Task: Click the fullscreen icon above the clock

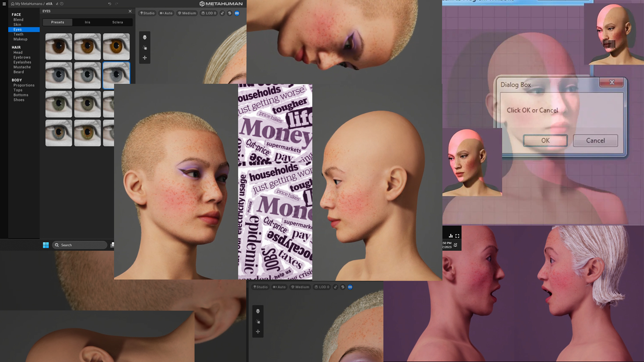Action: [x=457, y=236]
